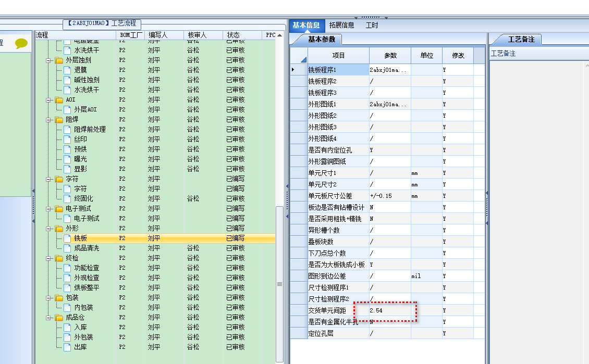Click the 交货单元间距 value 2.54
Viewport: 589px width, 364px height.
tap(390, 310)
